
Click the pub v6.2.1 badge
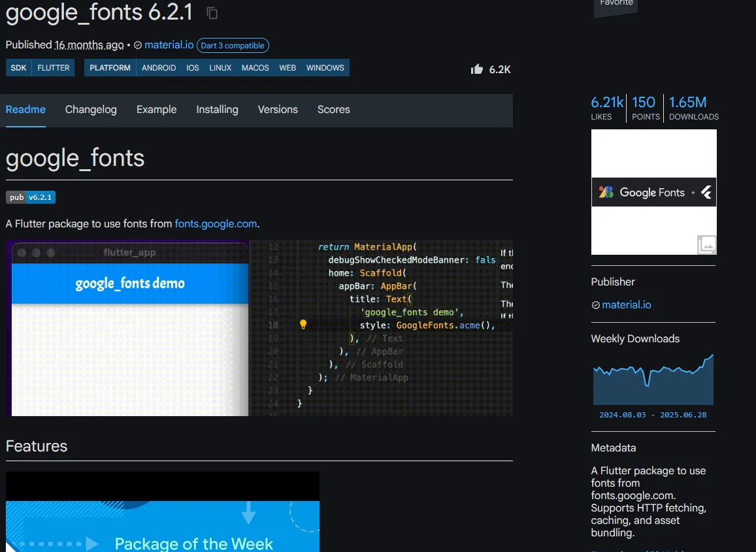[31, 197]
